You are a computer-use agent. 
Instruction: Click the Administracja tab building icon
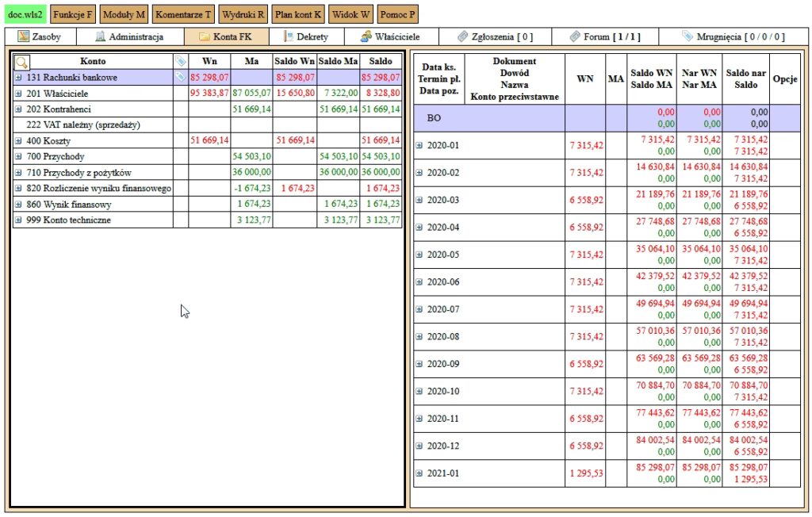101,36
